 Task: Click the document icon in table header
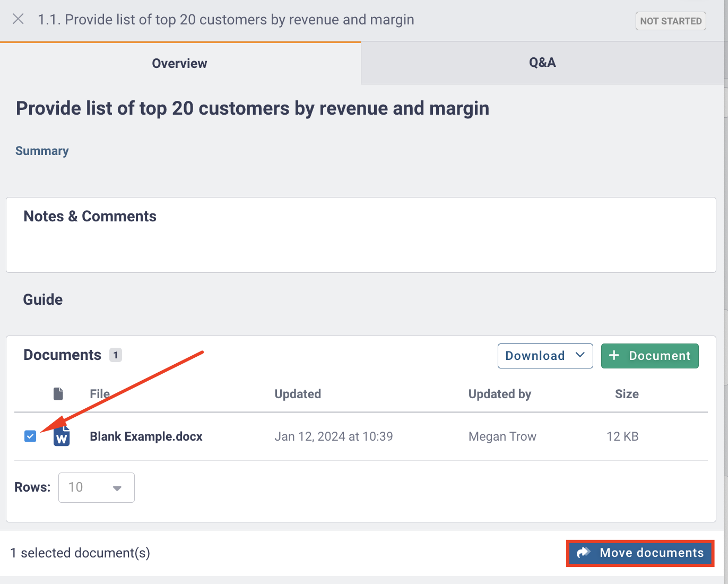click(58, 394)
